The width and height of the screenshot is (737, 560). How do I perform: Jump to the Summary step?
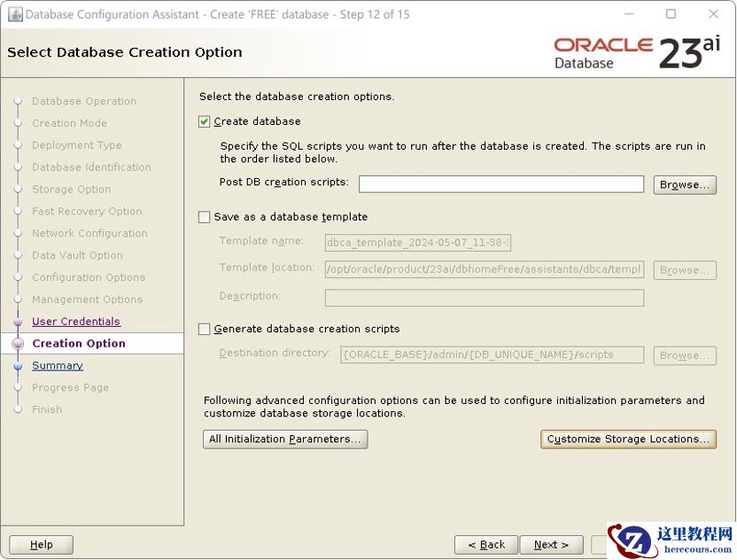(x=58, y=366)
